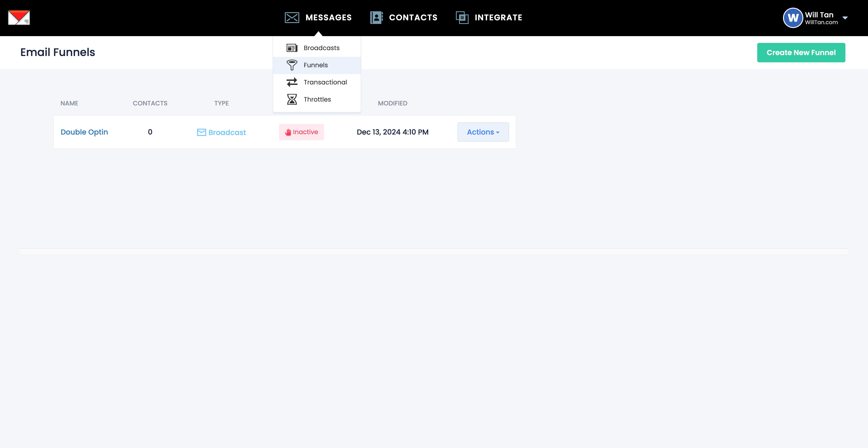Select Broadcasts from the Messages menu
The image size is (868, 448).
[321, 48]
